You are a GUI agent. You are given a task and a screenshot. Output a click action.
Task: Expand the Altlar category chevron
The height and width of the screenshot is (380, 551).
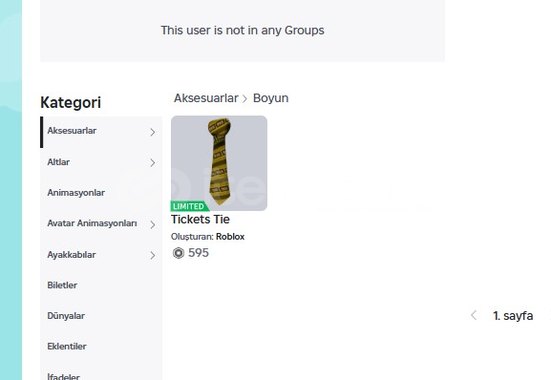(x=153, y=163)
